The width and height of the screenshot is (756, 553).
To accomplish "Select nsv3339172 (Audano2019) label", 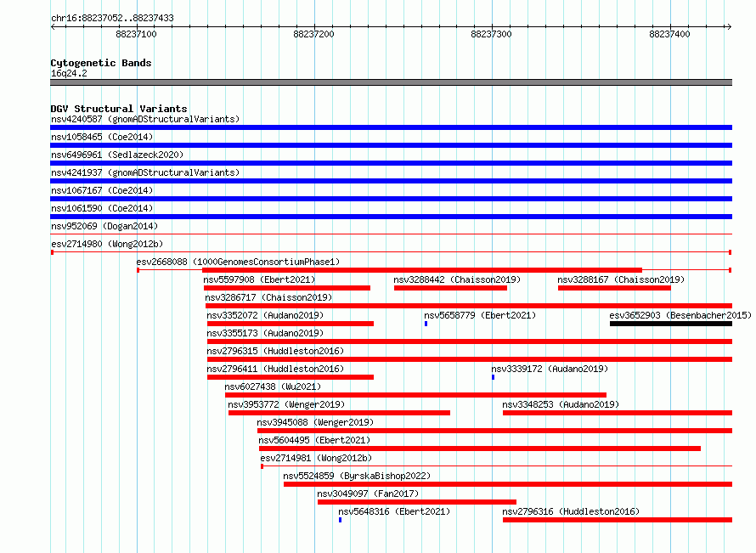I will click(x=550, y=369).
